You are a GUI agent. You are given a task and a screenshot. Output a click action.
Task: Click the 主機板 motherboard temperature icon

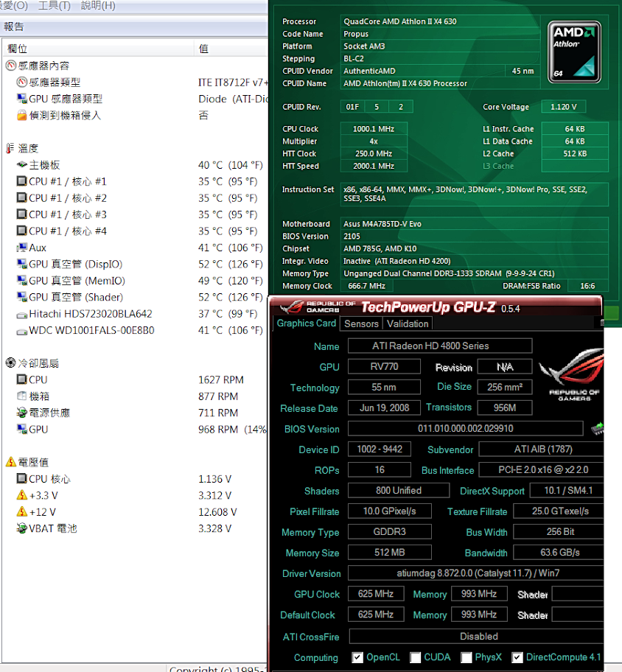21,164
